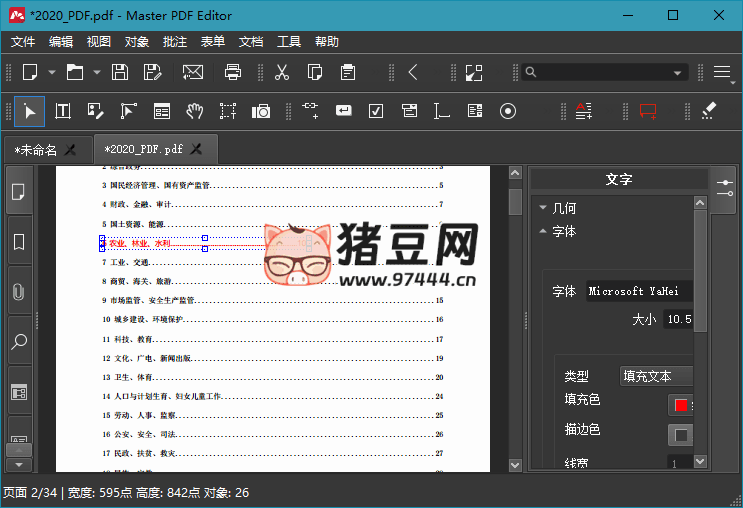Open the 批注 menu

click(175, 42)
